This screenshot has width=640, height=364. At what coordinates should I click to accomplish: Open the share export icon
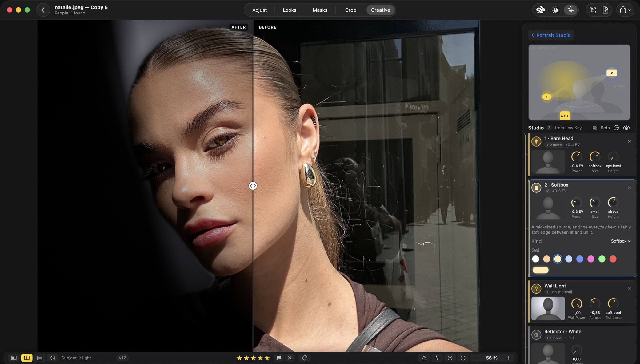623,10
